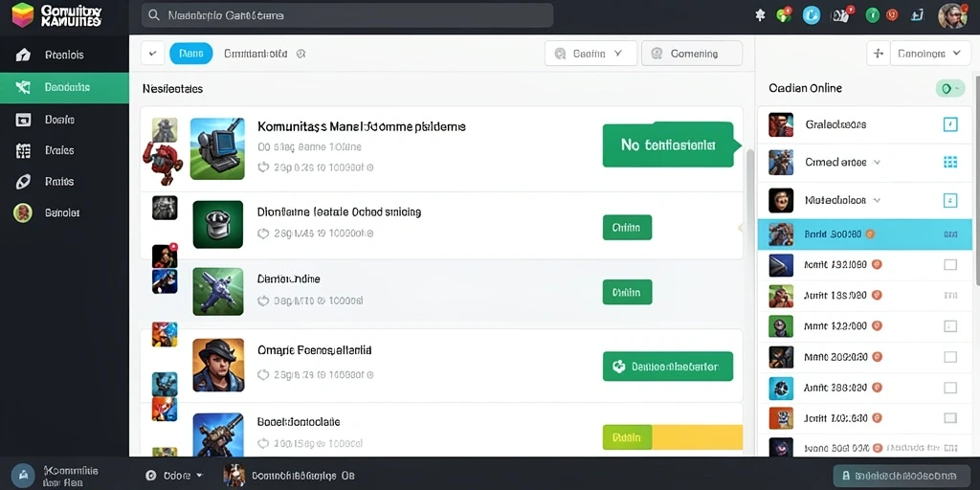Click the download arrow icon in top bar
980x490 pixels.
(917, 15)
